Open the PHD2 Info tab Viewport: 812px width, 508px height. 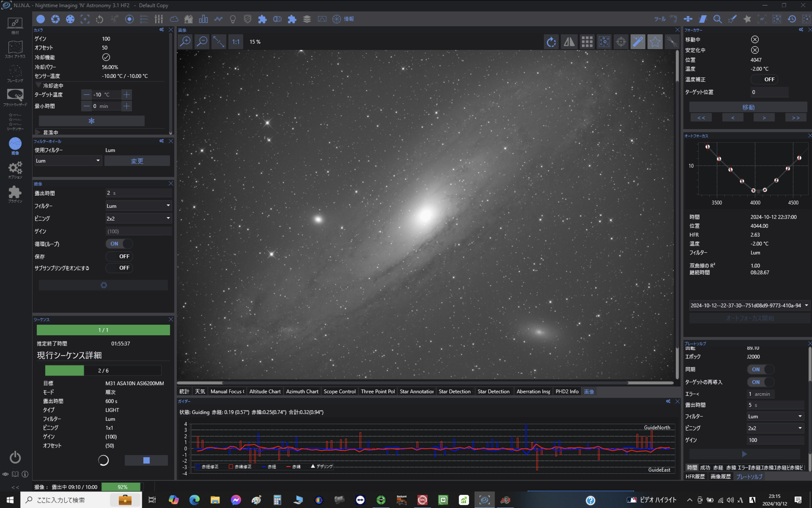[567, 392]
